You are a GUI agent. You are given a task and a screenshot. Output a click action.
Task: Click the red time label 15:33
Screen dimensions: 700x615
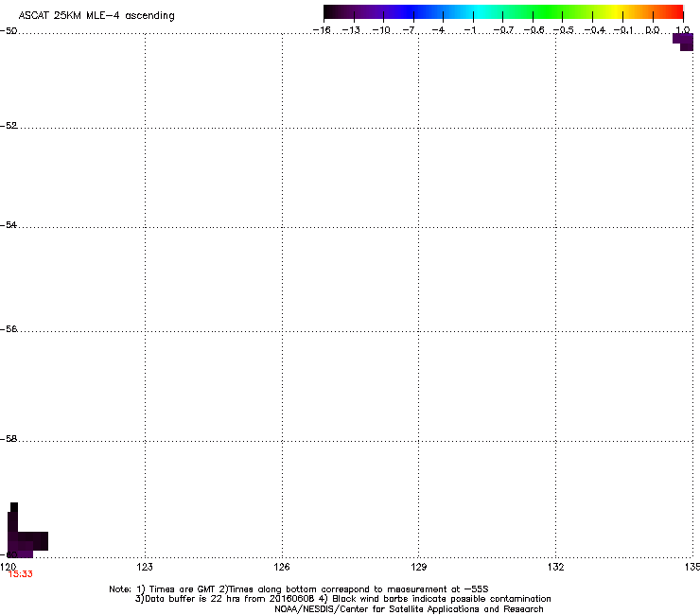[x=21, y=574]
